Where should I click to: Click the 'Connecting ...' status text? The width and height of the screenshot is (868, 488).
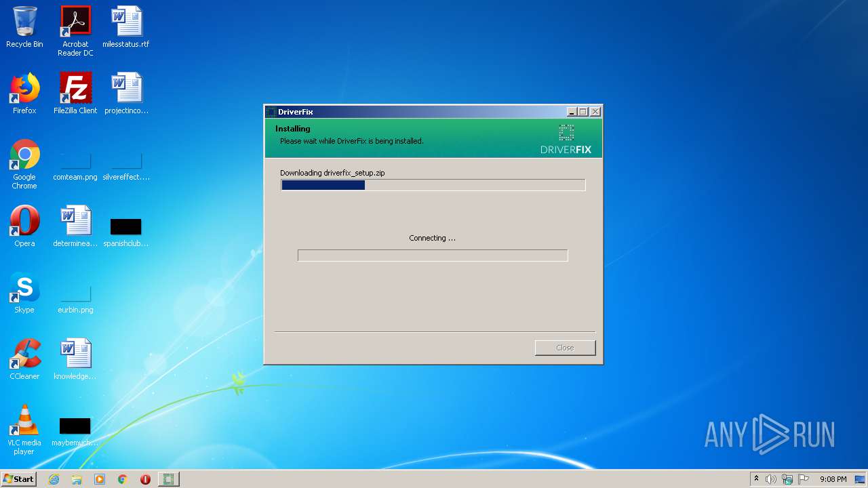pos(433,238)
